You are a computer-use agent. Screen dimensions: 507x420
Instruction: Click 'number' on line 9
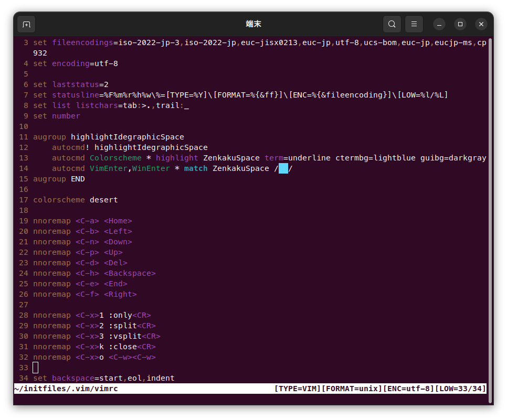pyautogui.click(x=66, y=116)
